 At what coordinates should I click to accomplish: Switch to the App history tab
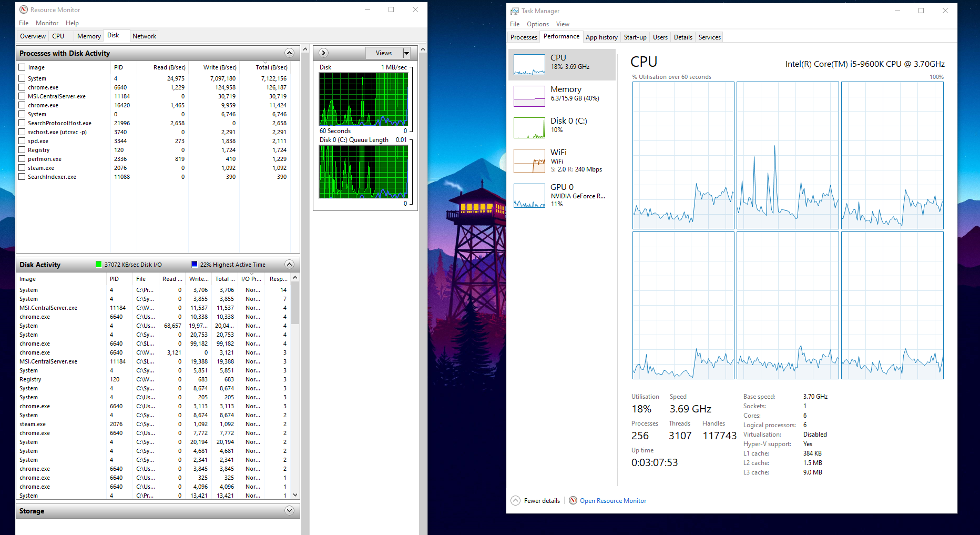601,37
